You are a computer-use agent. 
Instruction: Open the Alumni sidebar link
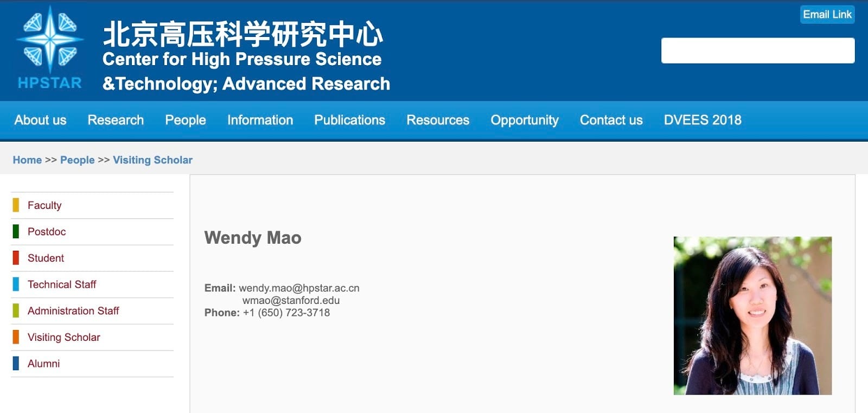coord(44,364)
